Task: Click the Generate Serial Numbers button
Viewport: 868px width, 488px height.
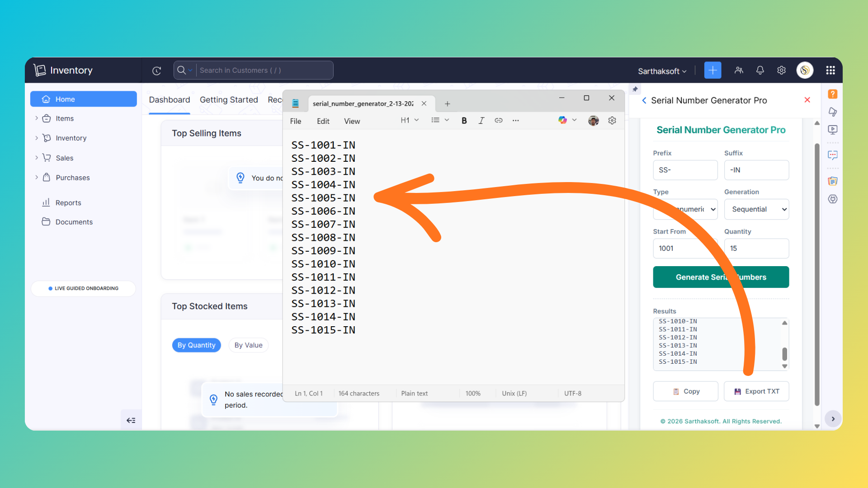Action: click(721, 277)
